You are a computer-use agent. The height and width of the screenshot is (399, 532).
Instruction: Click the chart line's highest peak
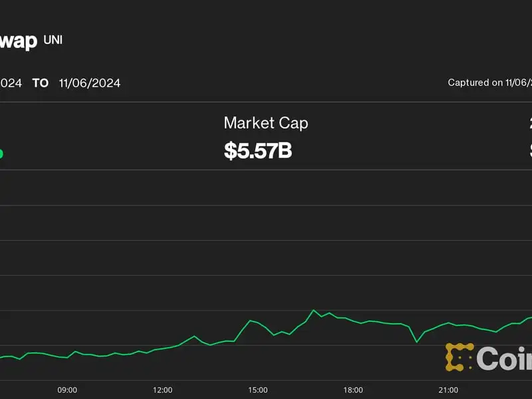tap(313, 310)
